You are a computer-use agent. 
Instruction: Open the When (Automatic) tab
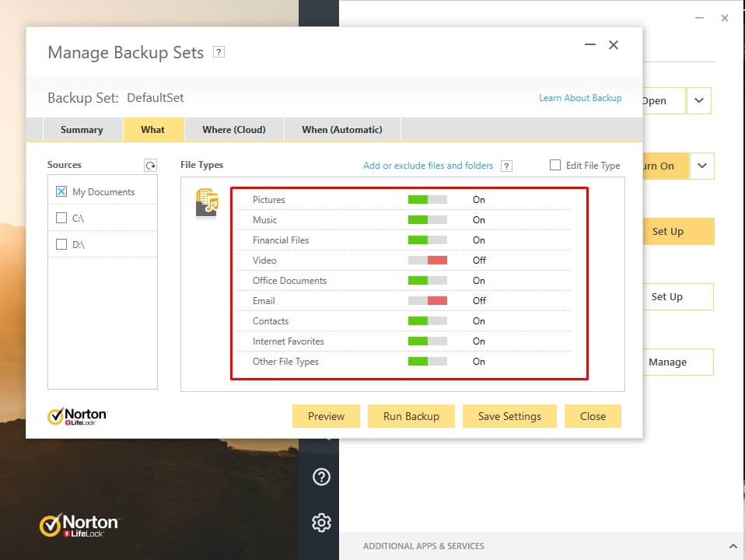pos(341,129)
